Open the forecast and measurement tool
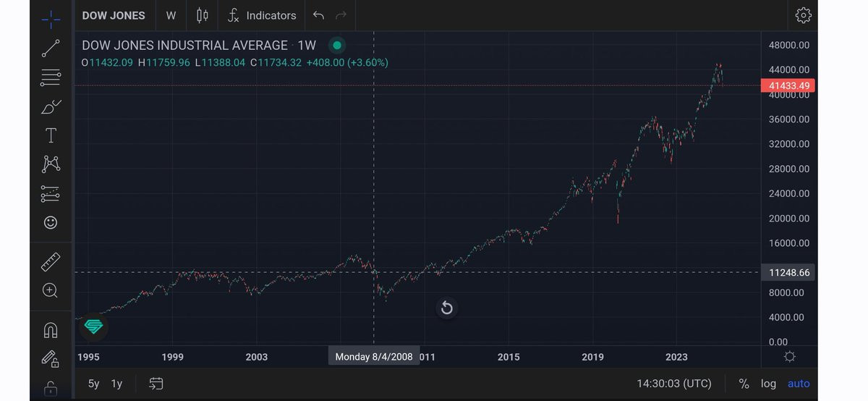868x401 pixels. [x=51, y=193]
